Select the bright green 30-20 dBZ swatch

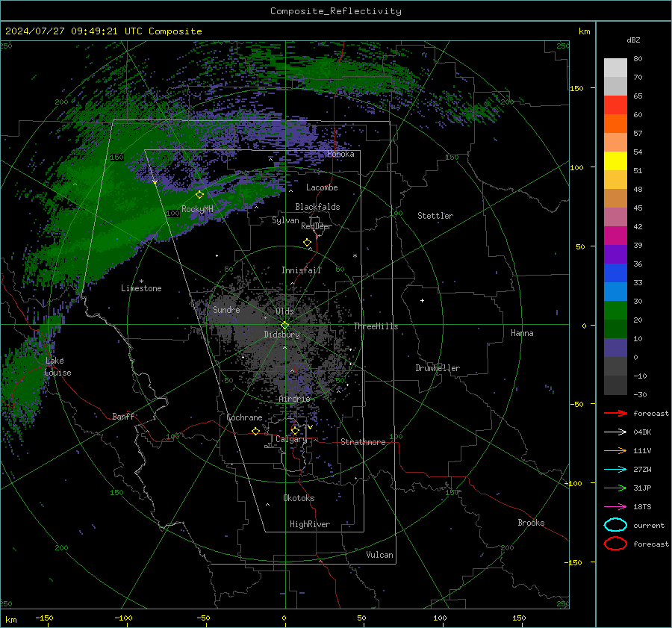point(615,310)
